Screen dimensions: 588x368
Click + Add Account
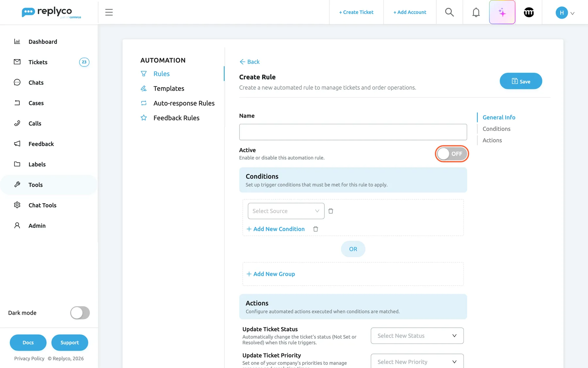[x=410, y=12]
